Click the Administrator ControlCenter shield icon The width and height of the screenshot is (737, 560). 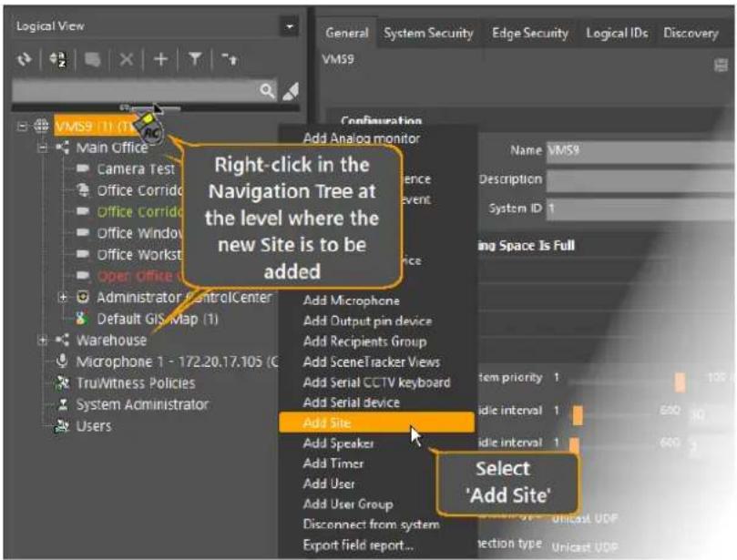click(x=83, y=297)
